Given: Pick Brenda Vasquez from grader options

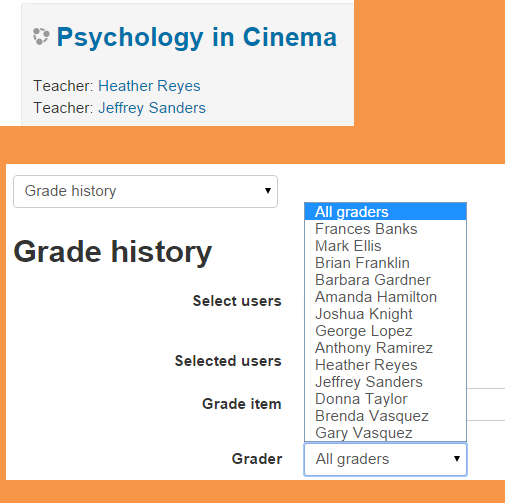Looking at the screenshot, I should click(385, 416).
